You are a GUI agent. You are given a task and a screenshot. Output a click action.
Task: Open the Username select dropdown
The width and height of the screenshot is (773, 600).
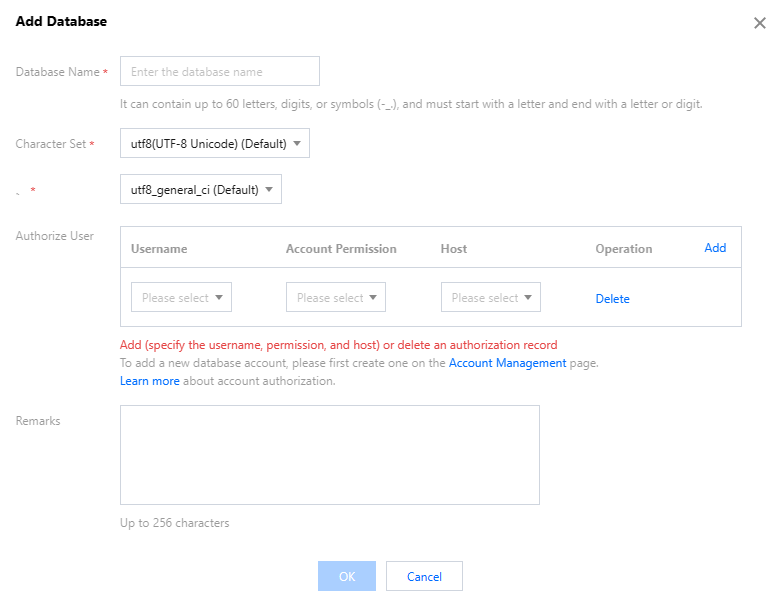coord(181,297)
